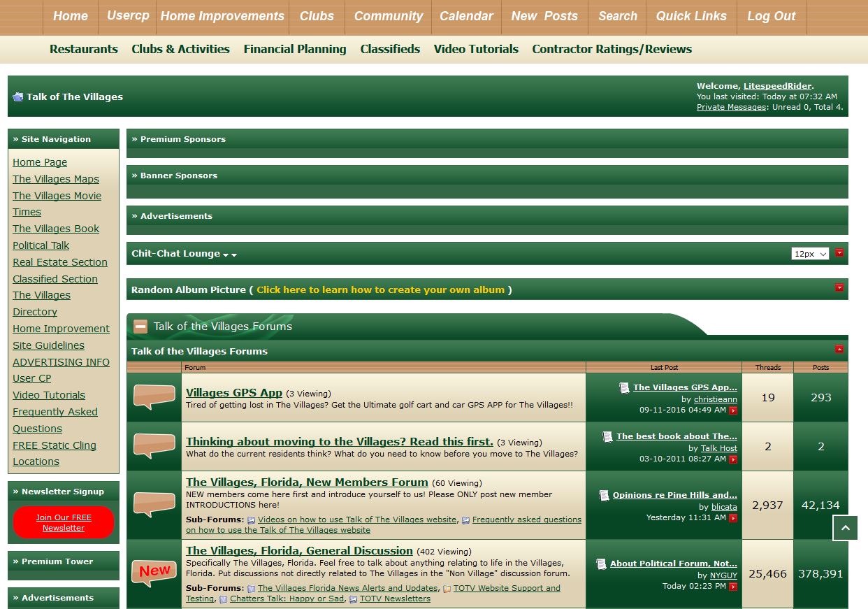Expand the Premium Sponsors panel header
Image resolution: width=868 pixels, height=609 pixels.
[487, 139]
